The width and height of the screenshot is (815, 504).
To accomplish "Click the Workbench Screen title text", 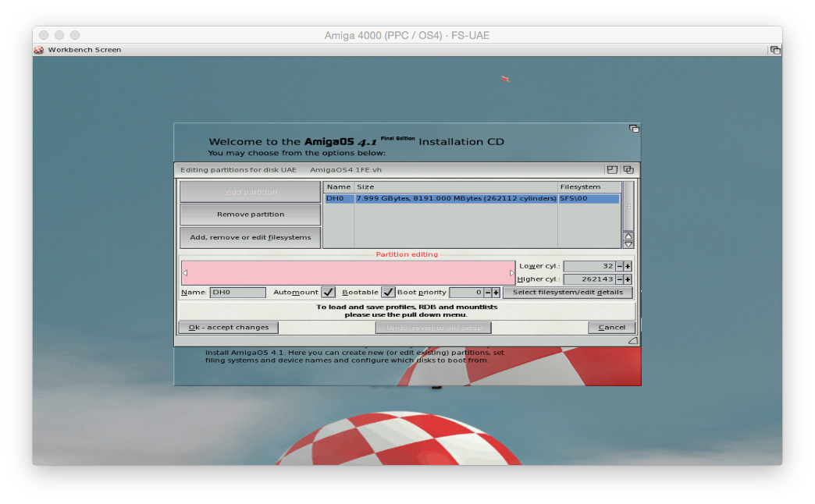I will (85, 50).
